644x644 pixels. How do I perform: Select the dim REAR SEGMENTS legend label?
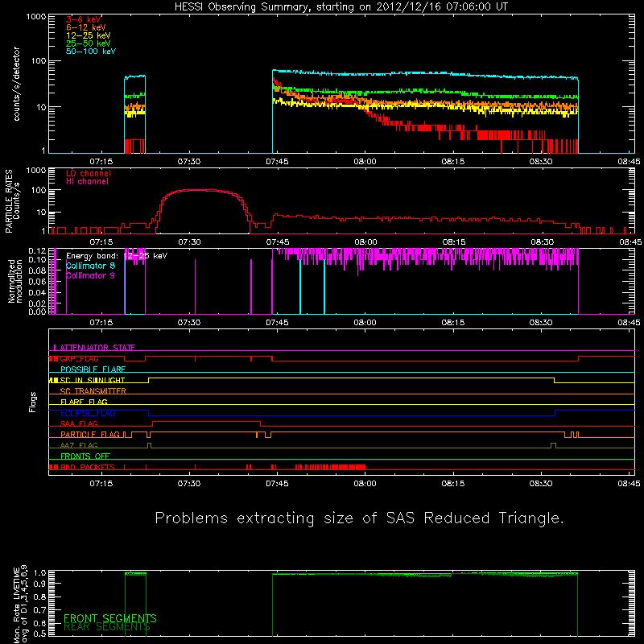[107, 627]
